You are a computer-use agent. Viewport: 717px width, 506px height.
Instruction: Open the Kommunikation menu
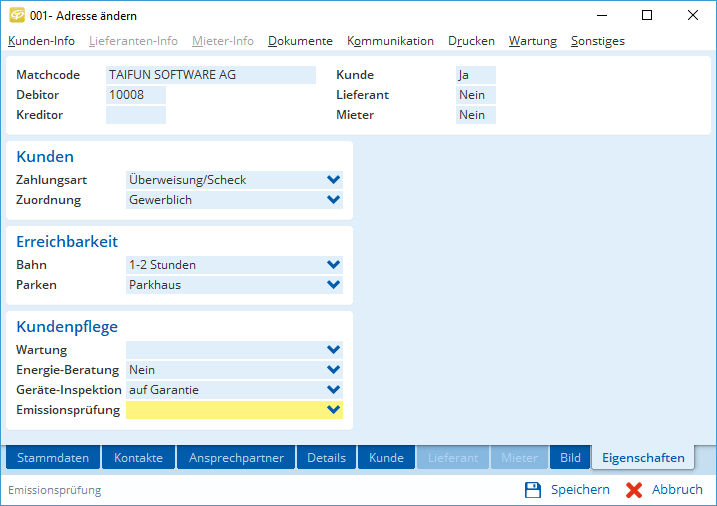[390, 41]
